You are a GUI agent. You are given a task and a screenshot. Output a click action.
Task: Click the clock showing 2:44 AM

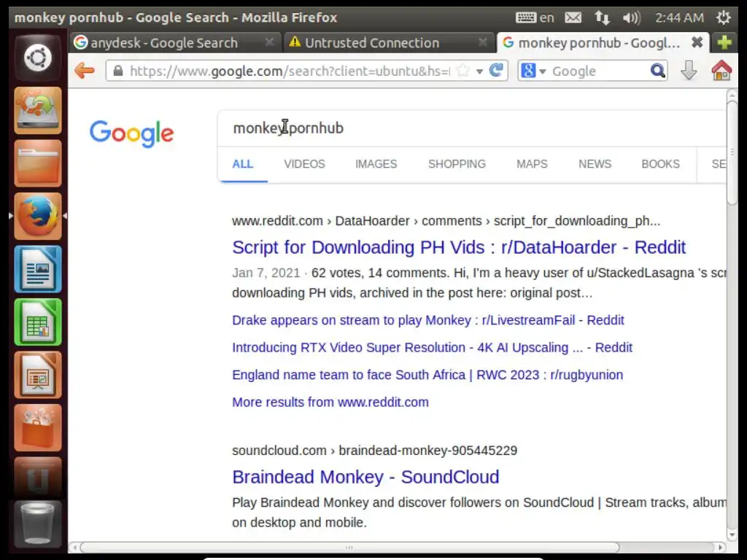pos(679,17)
